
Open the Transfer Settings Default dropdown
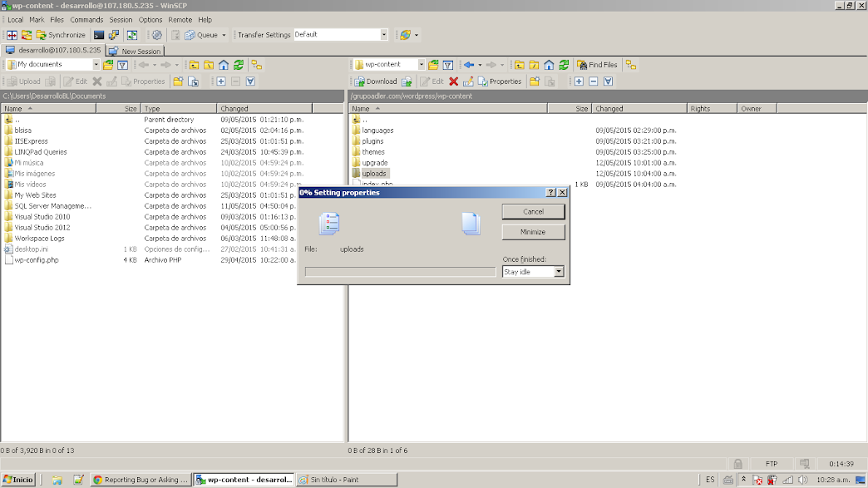[x=383, y=35]
